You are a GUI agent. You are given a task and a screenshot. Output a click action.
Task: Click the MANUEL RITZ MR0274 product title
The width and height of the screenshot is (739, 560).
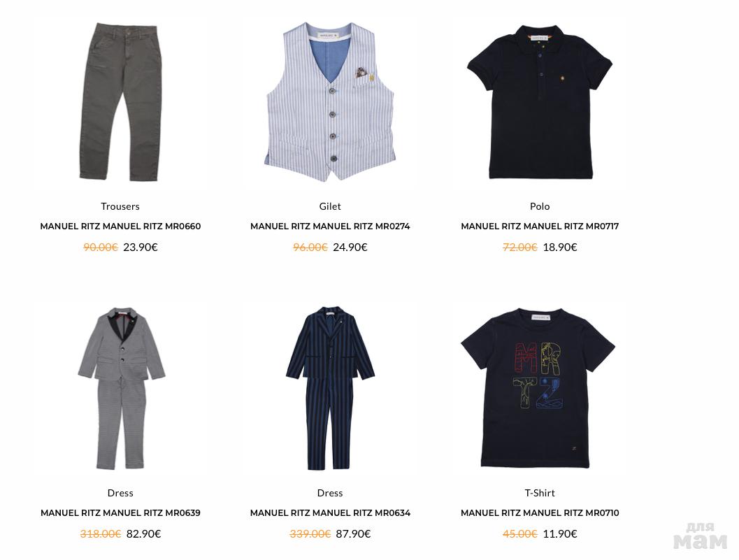[330, 227]
